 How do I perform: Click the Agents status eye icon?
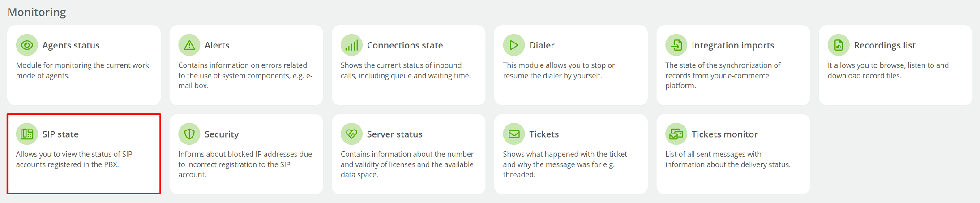tap(27, 45)
